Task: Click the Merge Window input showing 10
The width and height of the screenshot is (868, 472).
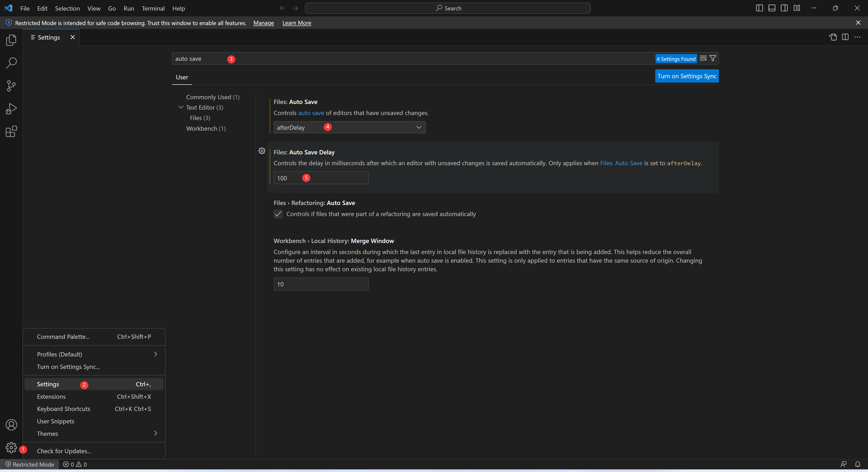Action: [321, 284]
